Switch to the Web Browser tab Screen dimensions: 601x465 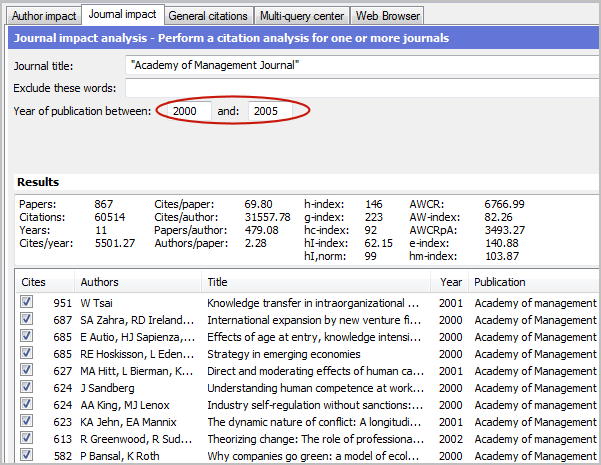pos(388,16)
